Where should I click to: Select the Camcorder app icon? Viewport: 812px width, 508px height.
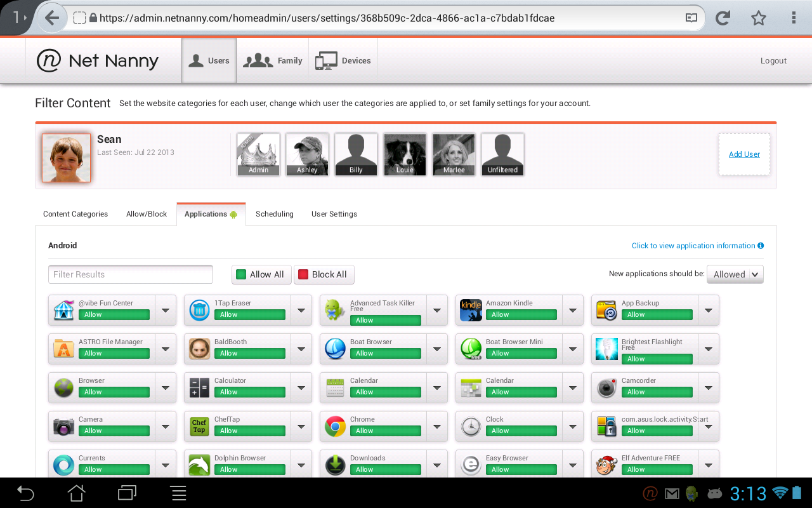(607, 387)
